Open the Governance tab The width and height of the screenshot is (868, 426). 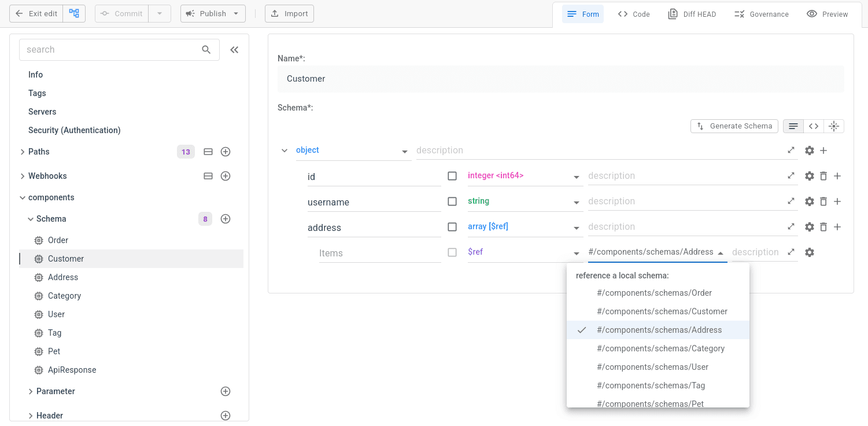pos(761,14)
